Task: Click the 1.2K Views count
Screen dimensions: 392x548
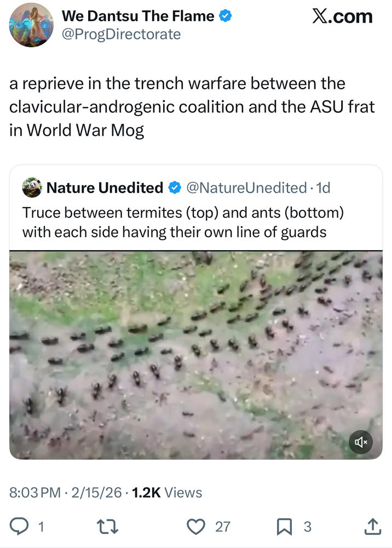Action: [167, 493]
